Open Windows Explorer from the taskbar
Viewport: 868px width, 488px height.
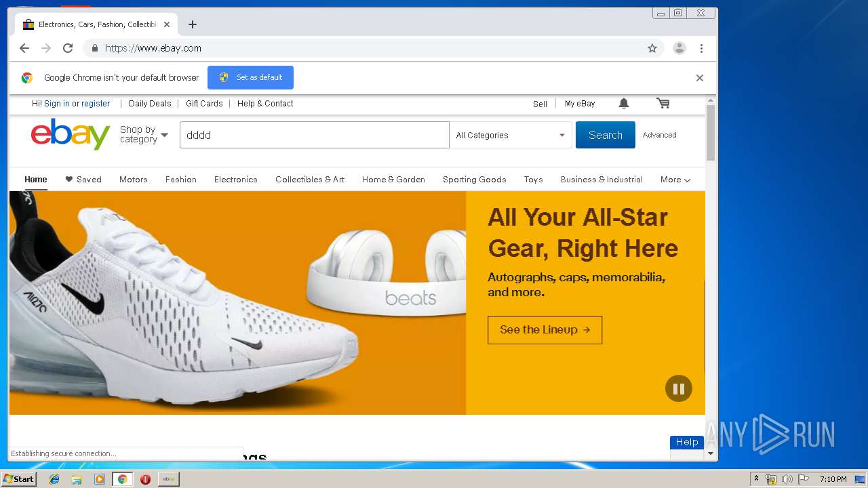(77, 479)
